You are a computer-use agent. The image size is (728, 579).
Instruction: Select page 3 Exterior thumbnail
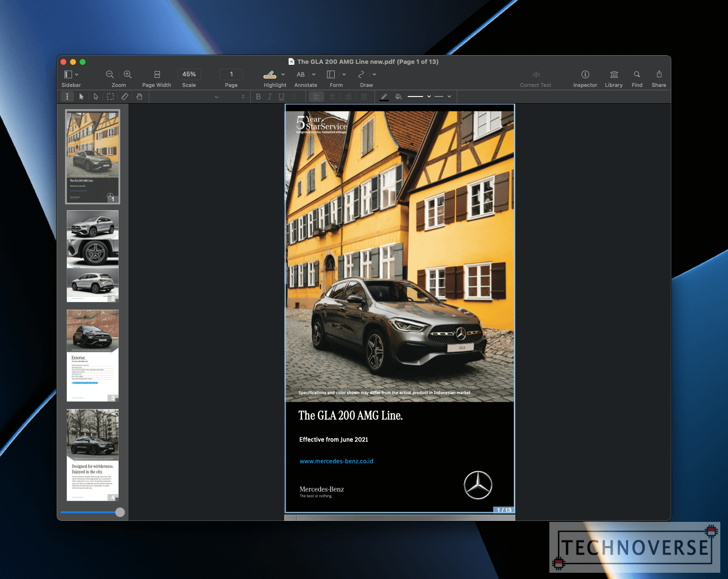(93, 356)
